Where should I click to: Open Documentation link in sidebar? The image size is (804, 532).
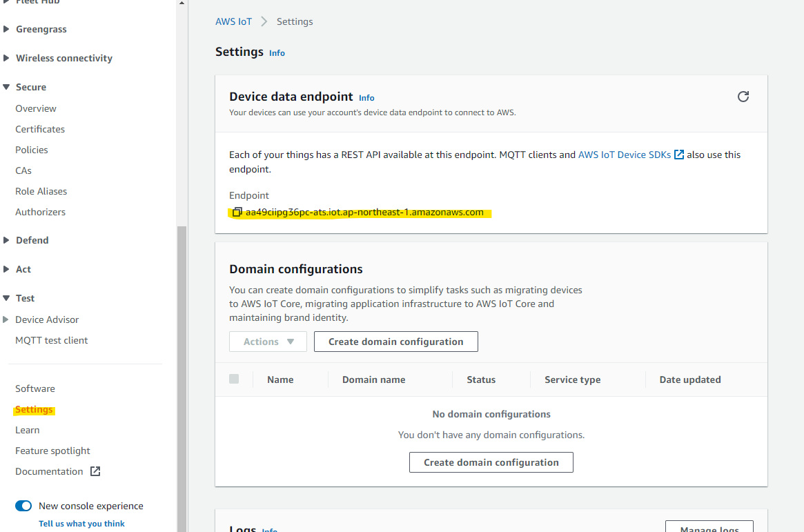point(49,471)
